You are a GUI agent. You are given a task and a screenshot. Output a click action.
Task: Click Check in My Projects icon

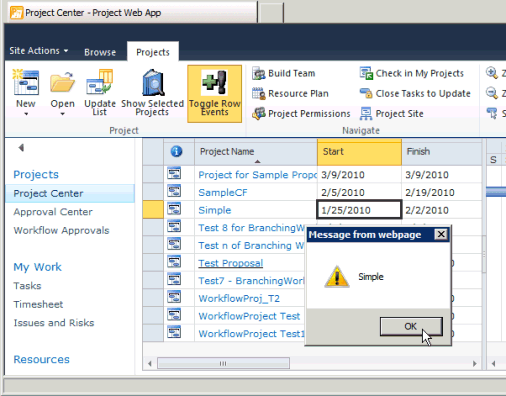click(x=366, y=73)
